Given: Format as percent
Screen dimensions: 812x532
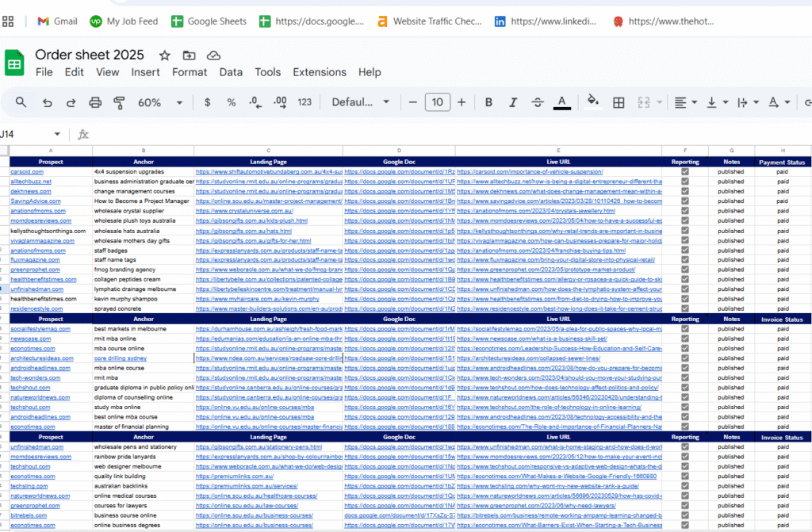Looking at the screenshot, I should pyautogui.click(x=232, y=102).
